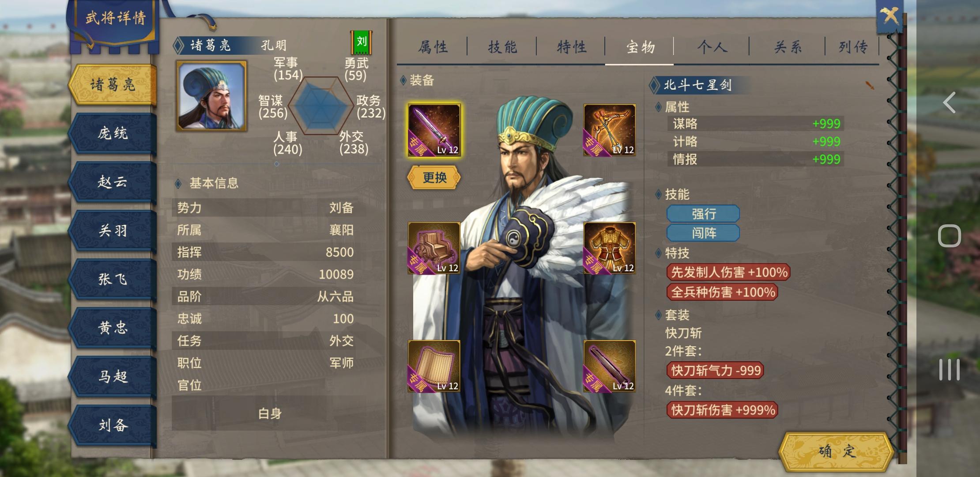Select the bow equipment icon
The image size is (980, 477).
610,130
